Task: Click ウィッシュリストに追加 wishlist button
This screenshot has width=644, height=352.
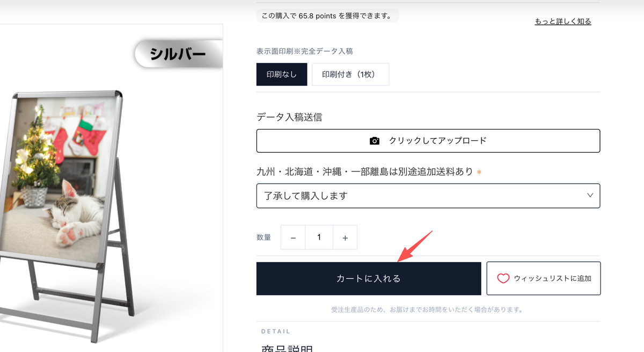Action: [x=544, y=278]
